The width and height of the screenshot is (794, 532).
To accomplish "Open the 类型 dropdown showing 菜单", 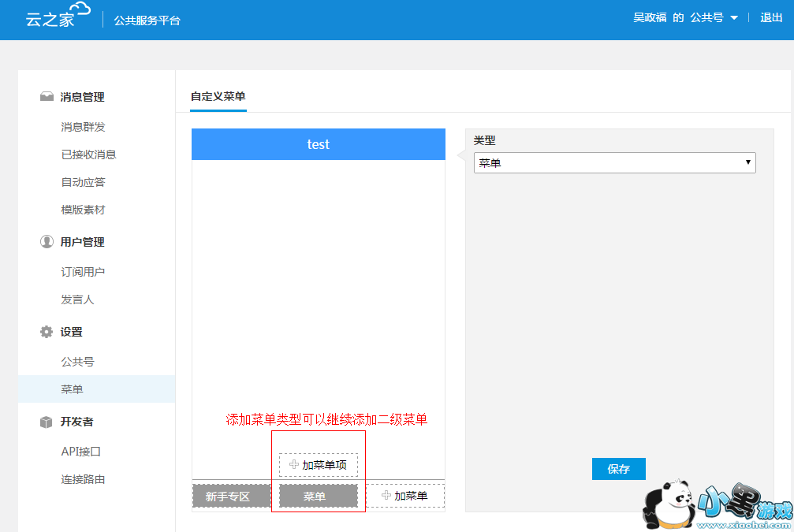I will [614, 163].
